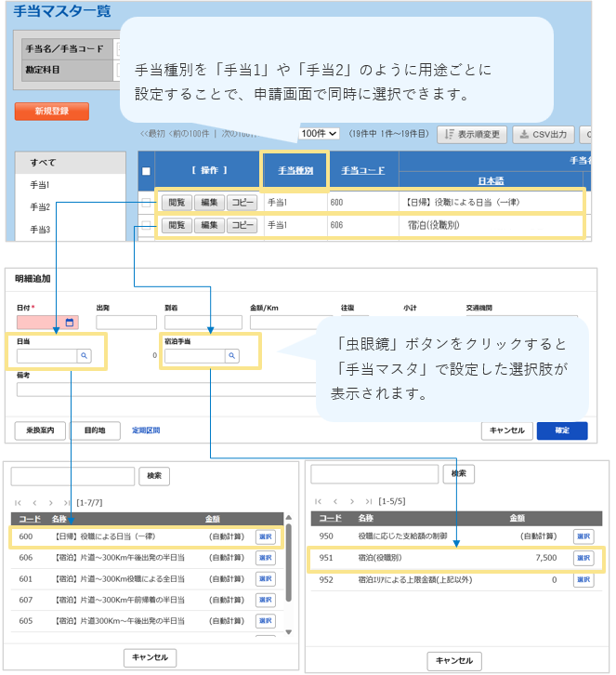Click the 出発 input field
Viewport: 616px width, 675px height.
click(126, 322)
